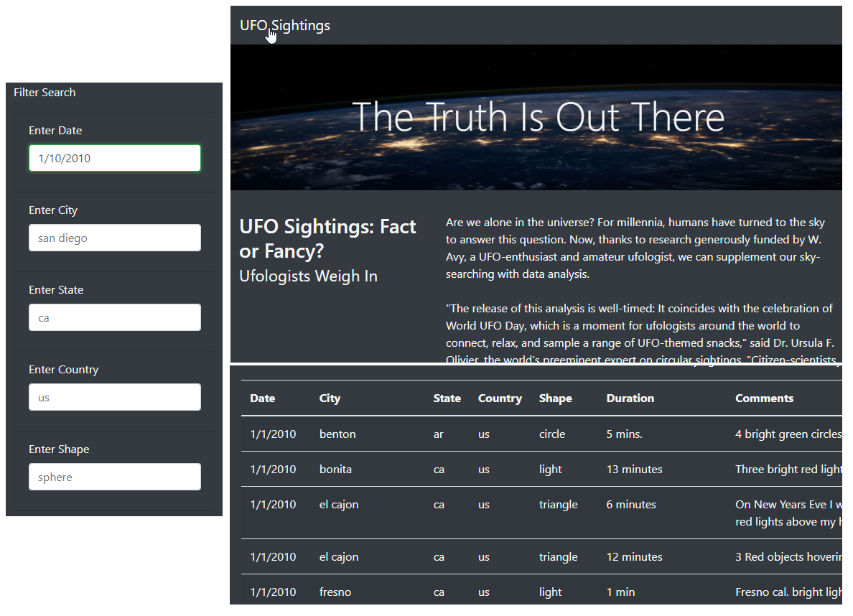Click the Country column header
853x616 pixels.
pyautogui.click(x=500, y=398)
